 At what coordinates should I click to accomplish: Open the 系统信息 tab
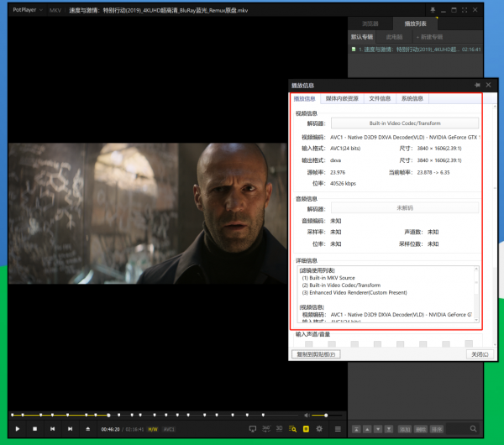[412, 98]
